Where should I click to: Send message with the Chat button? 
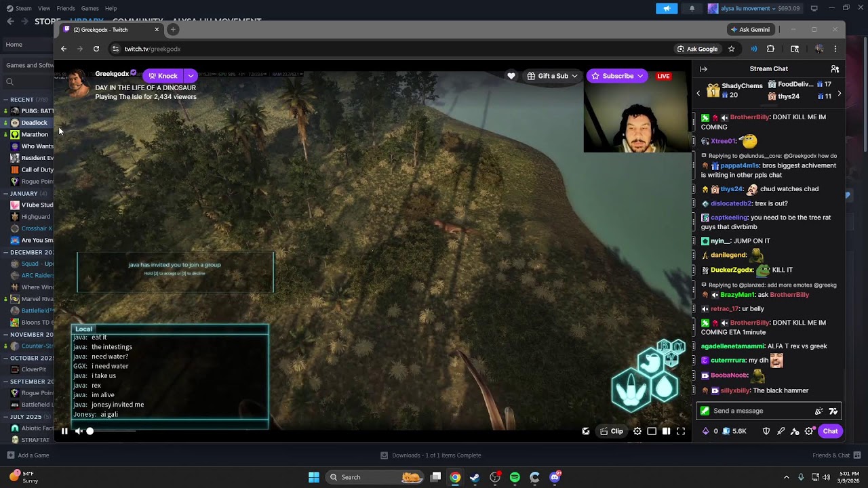pyautogui.click(x=830, y=431)
